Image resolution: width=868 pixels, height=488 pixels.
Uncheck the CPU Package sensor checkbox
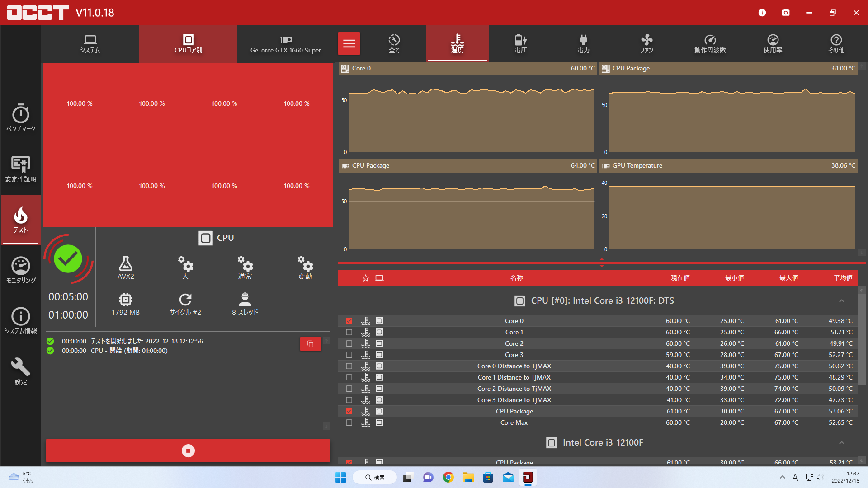[x=349, y=411]
